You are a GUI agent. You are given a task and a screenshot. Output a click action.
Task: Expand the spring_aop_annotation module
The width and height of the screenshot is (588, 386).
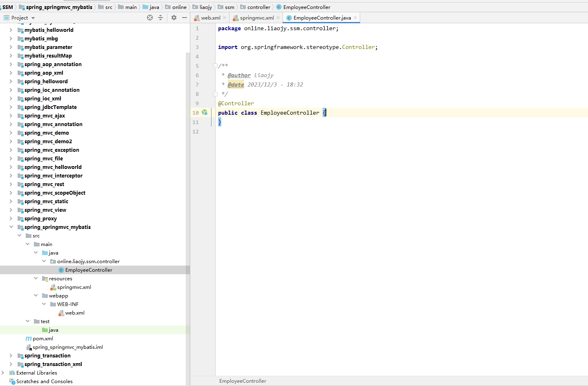[x=11, y=64]
